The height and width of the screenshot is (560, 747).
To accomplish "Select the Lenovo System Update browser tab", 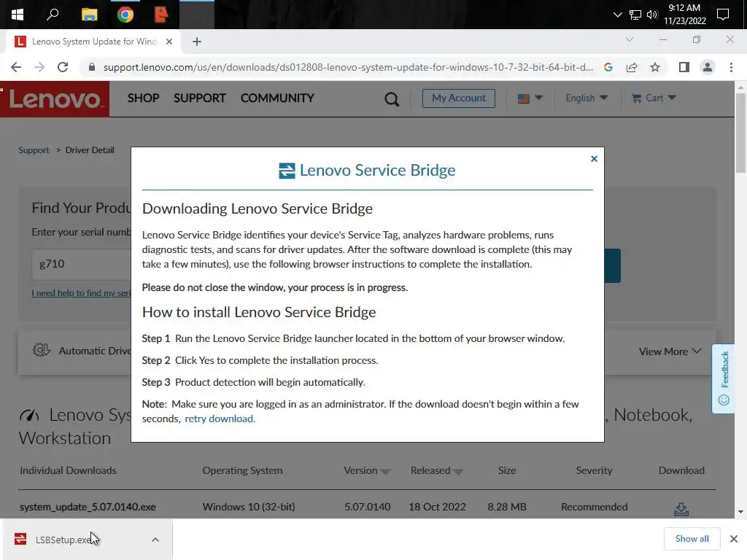I will point(94,42).
